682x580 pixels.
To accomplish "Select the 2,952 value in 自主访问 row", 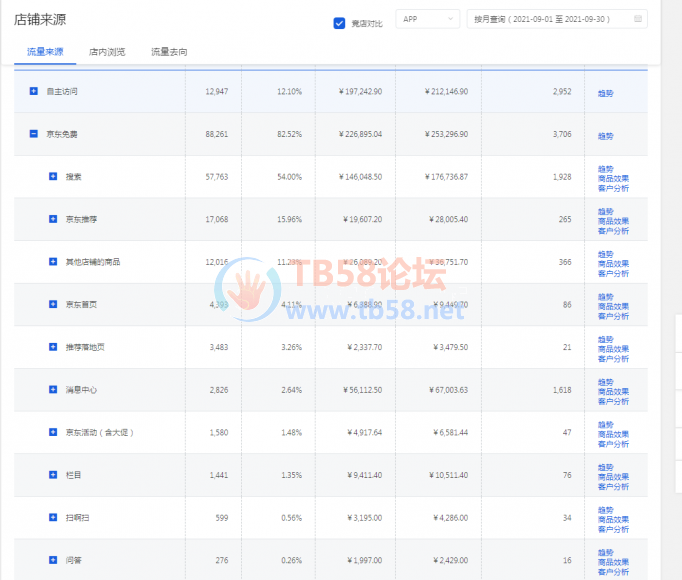I will (x=562, y=91).
